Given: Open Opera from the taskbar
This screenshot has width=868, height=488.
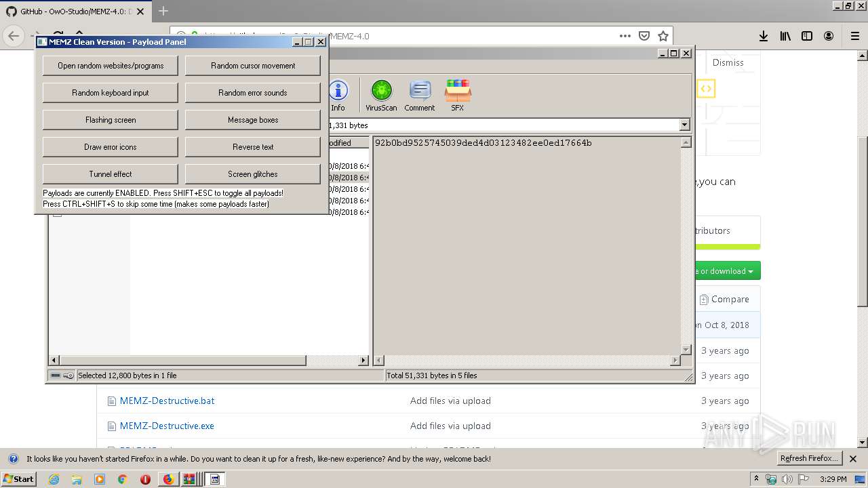Looking at the screenshot, I should (145, 479).
